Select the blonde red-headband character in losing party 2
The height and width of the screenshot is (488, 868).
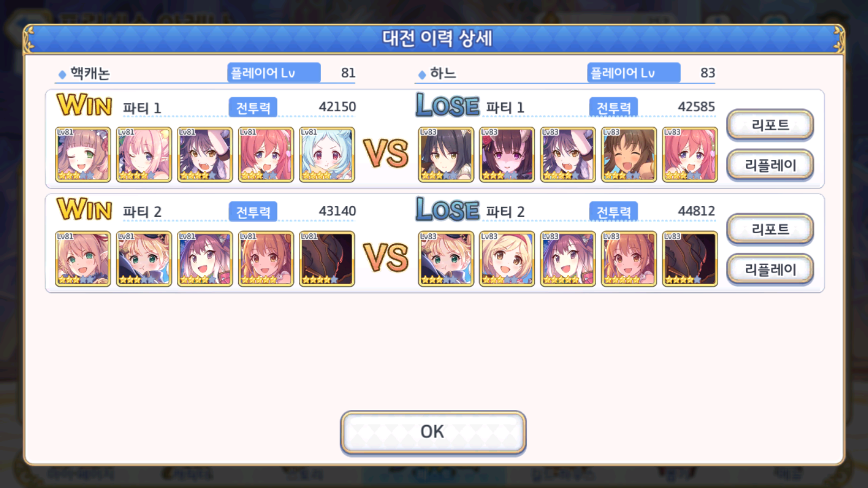pyautogui.click(x=507, y=259)
